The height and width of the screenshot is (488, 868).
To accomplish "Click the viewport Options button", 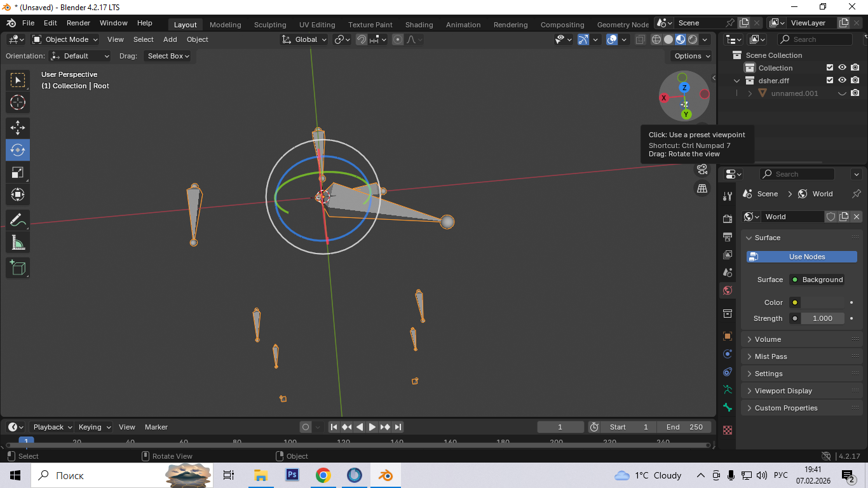I will 692,56.
